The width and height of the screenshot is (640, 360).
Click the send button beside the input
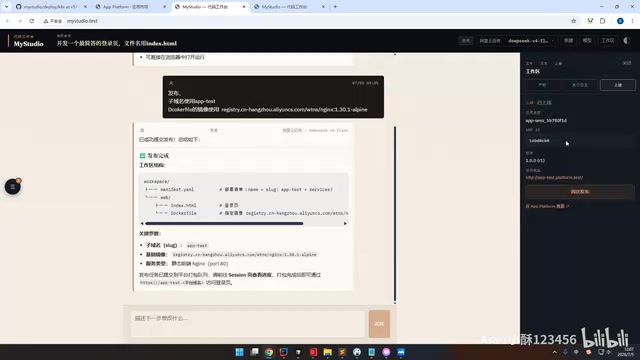[379, 324]
